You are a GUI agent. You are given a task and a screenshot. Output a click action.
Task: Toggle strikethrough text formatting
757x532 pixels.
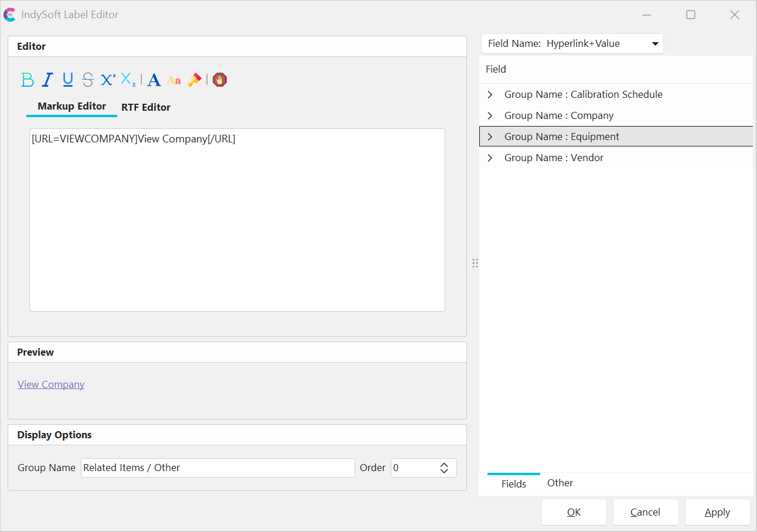click(x=87, y=80)
